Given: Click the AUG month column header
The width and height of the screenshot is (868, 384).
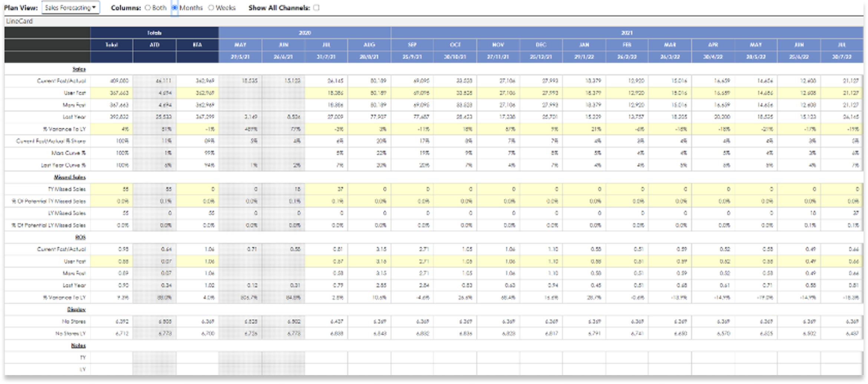Looking at the screenshot, I should pyautogui.click(x=369, y=45).
